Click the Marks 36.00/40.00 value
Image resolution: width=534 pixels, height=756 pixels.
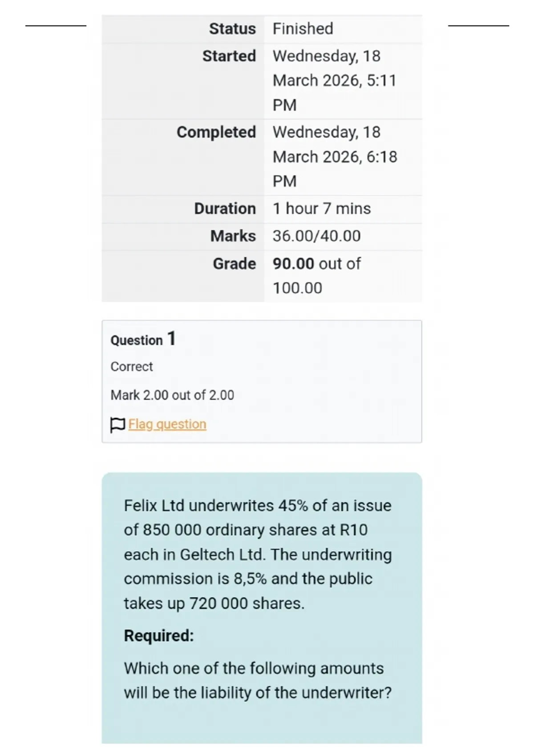click(x=317, y=236)
